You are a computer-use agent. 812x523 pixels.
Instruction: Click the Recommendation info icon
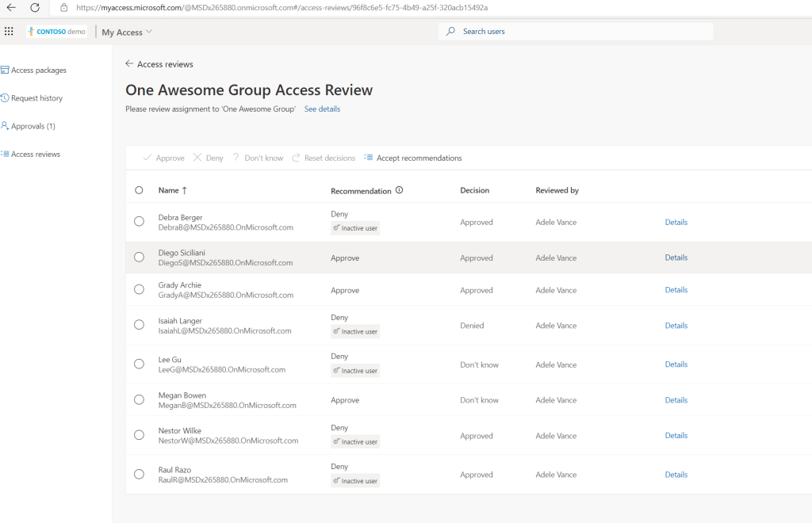click(x=399, y=190)
